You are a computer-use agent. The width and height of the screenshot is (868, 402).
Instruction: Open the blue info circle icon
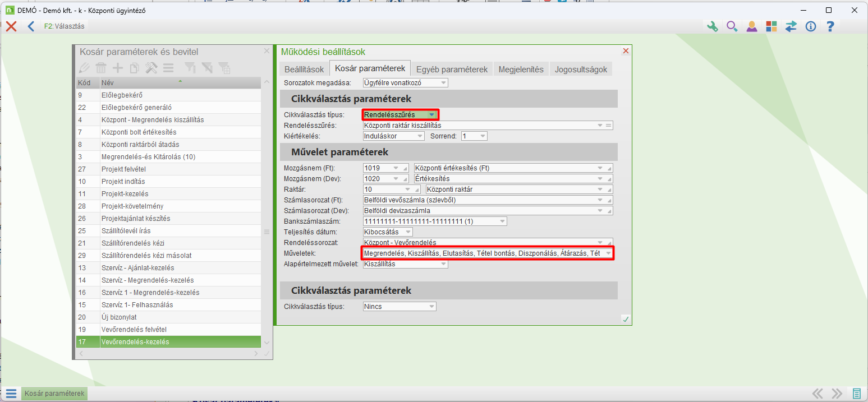point(811,26)
